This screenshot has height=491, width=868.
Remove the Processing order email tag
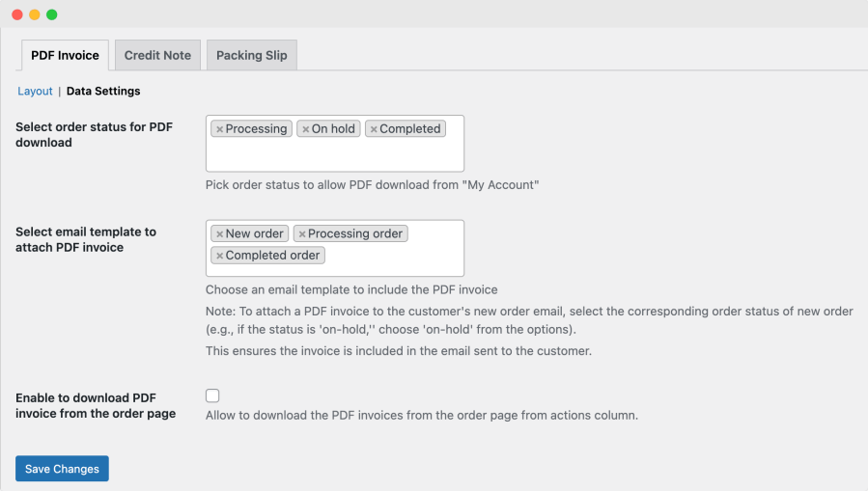[x=302, y=234]
